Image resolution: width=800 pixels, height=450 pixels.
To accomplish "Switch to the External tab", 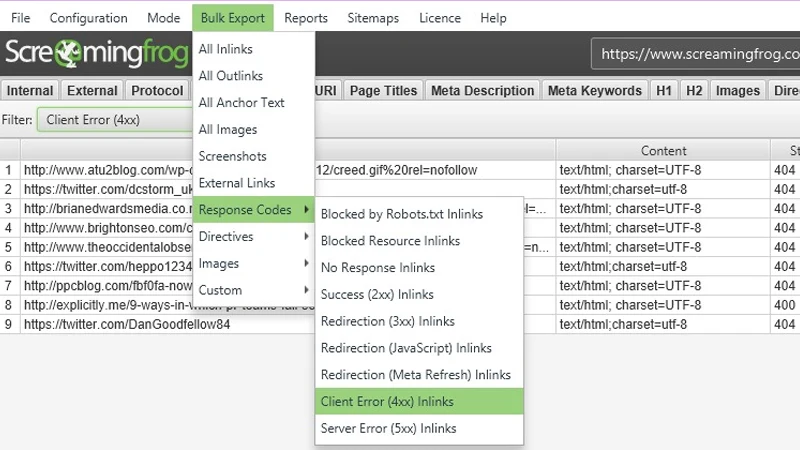I will pos(92,91).
